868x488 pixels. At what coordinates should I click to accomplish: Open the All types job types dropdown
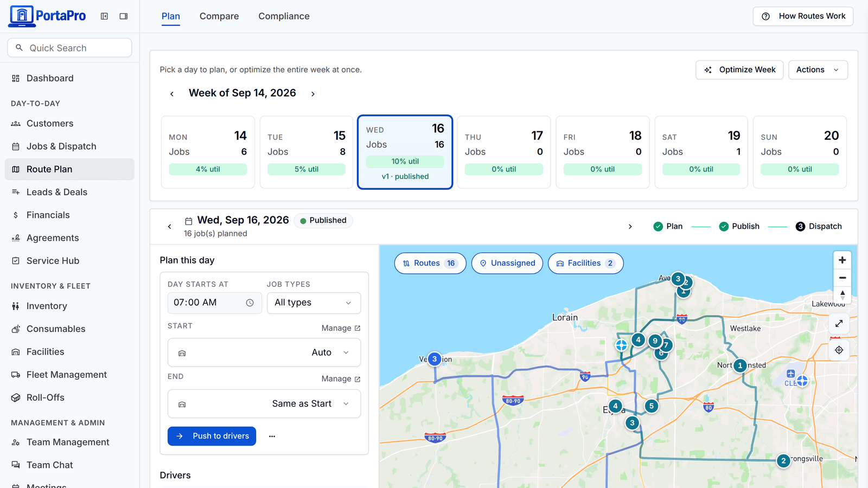pyautogui.click(x=314, y=303)
